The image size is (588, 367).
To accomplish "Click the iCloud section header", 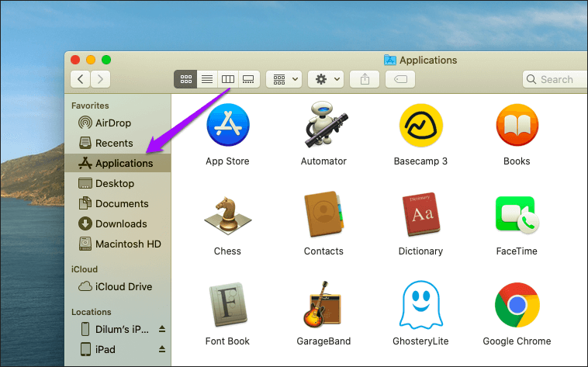I will tap(85, 269).
